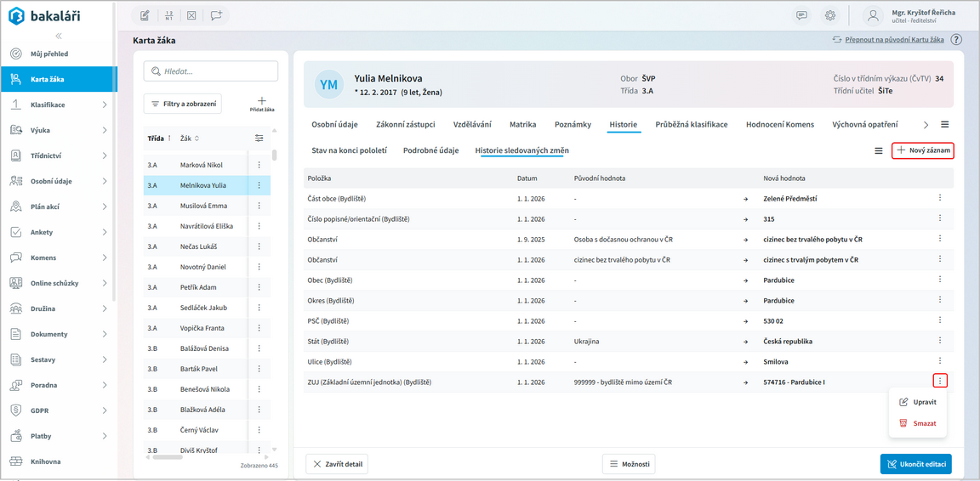Collapse the left sidebar with double chevron

[59, 36]
